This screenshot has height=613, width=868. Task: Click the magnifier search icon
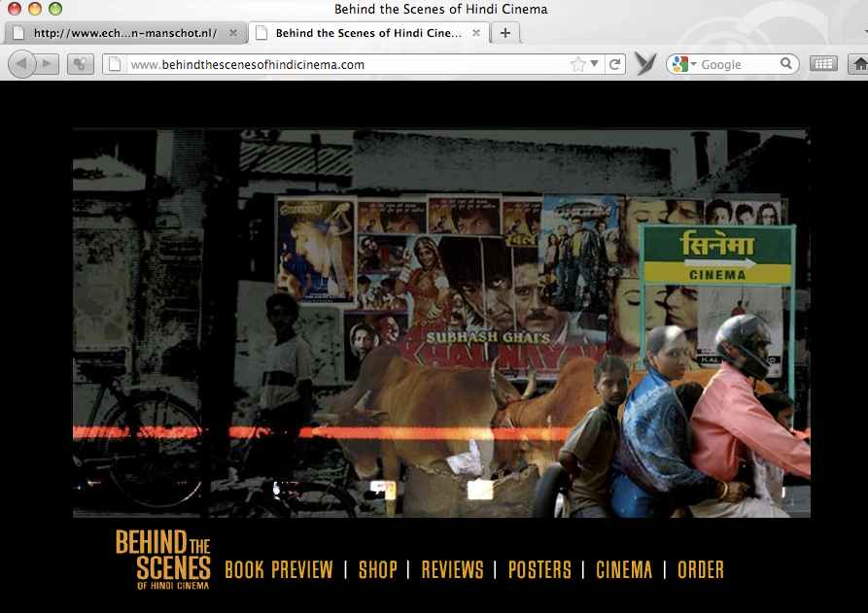(786, 63)
